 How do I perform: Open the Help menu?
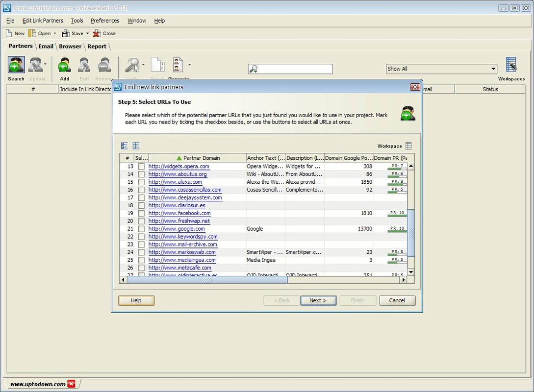pos(159,21)
